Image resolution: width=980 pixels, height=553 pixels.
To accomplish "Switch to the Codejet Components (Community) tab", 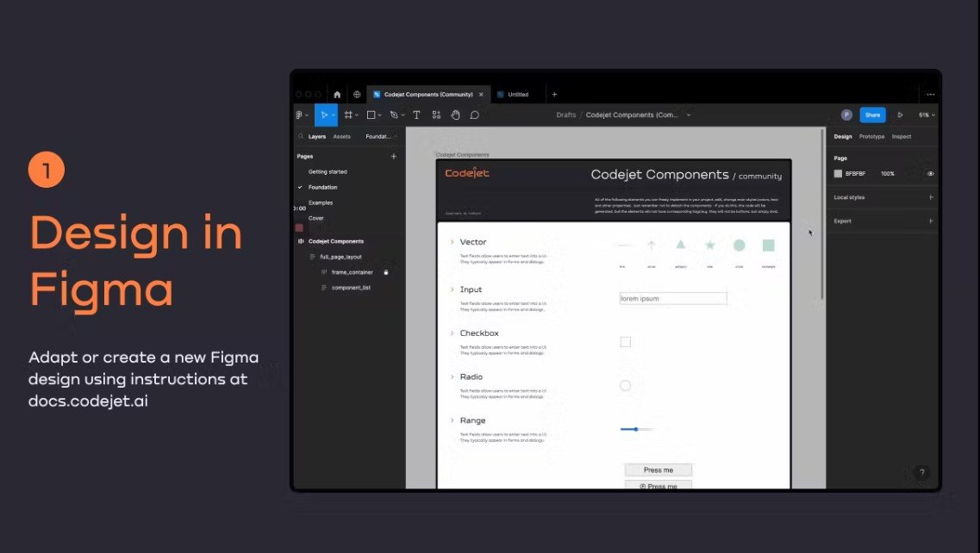I will coord(428,95).
